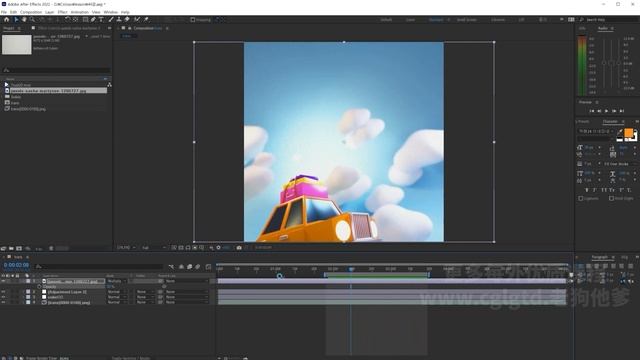The width and height of the screenshot is (640, 360).
Task: Select the Selection arrow tool
Action: tap(16, 19)
